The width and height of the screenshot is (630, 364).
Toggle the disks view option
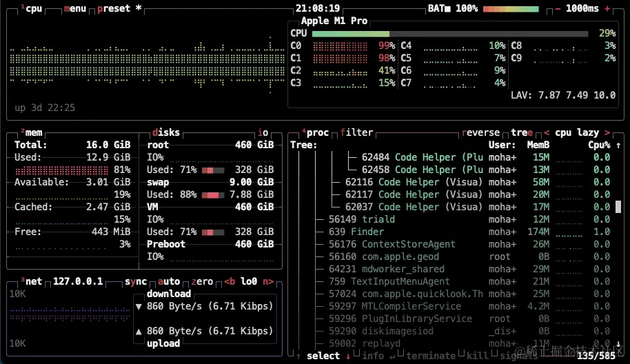point(166,132)
